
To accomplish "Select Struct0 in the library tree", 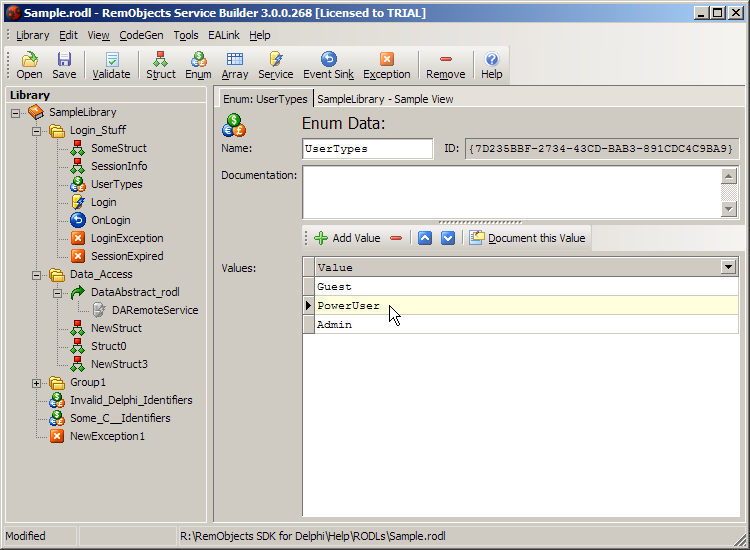I will pos(109,346).
